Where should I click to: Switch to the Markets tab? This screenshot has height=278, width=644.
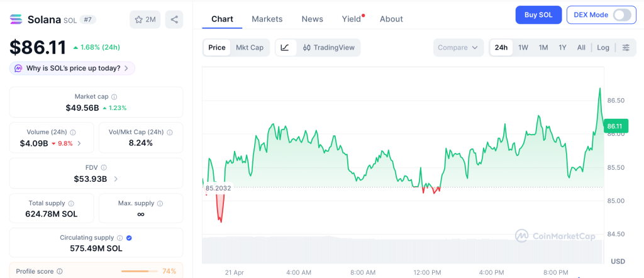(x=267, y=19)
